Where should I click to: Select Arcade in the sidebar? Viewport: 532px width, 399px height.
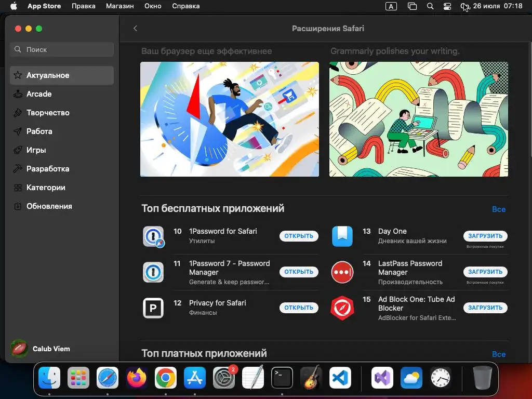[62, 94]
